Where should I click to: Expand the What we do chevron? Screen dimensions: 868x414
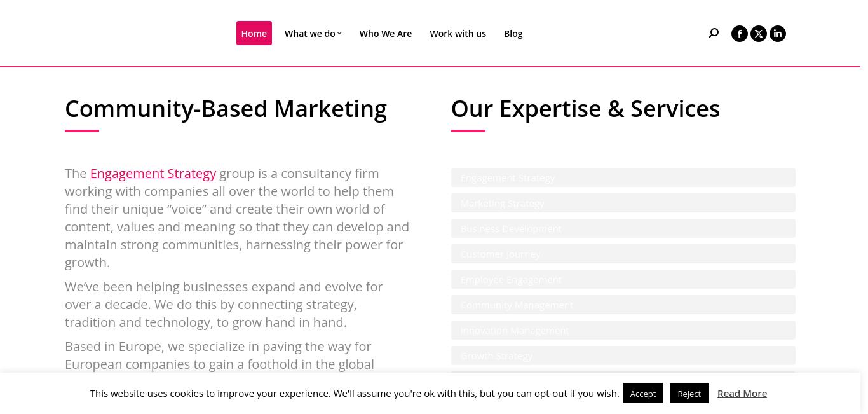tap(339, 33)
